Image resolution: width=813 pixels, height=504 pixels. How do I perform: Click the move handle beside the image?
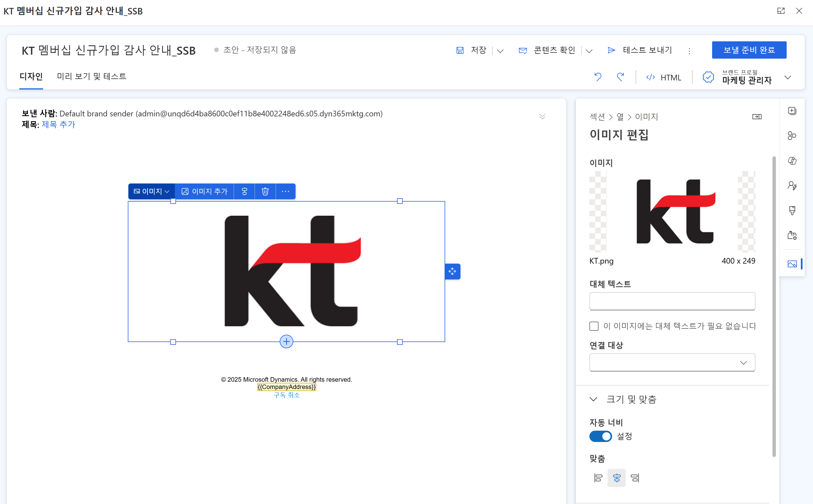[452, 271]
